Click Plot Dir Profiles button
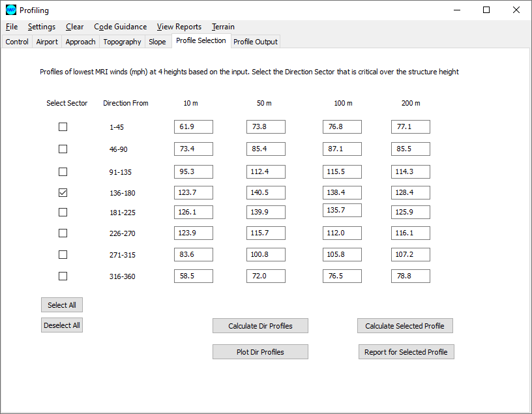Screen dimensions: 532x414 pos(260,352)
